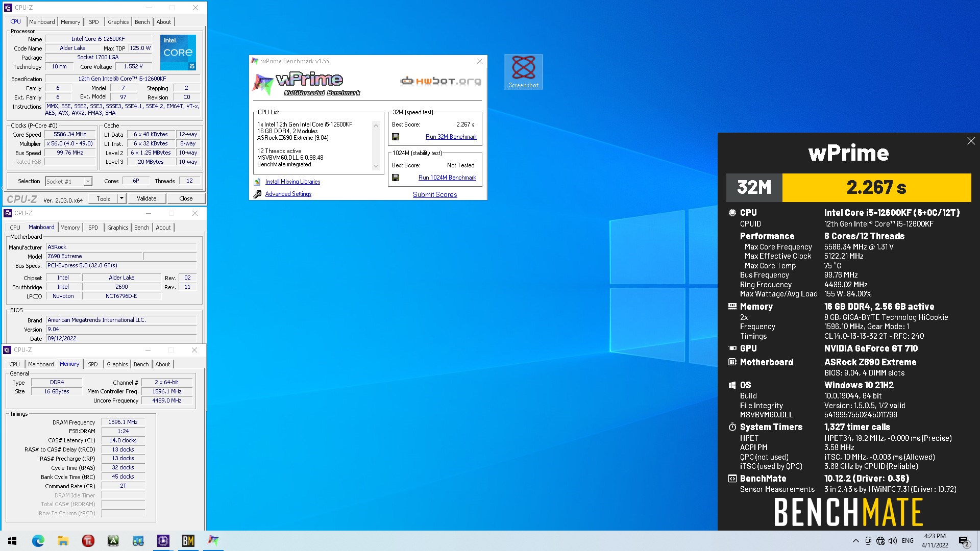Open the Screenshot desktop shortcut icon

point(523,72)
